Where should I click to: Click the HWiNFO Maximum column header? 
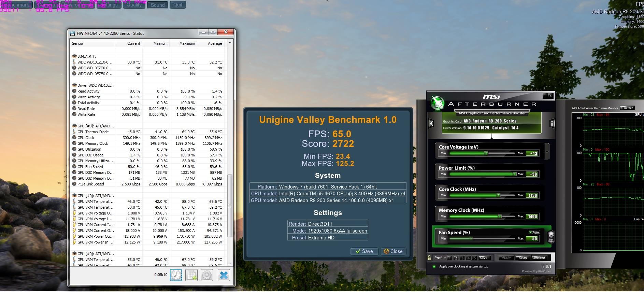(x=183, y=43)
